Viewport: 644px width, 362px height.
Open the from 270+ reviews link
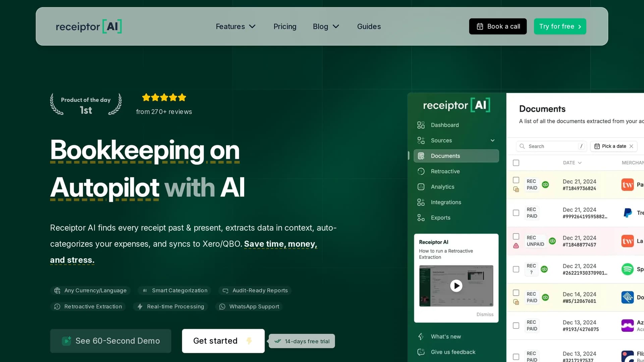click(x=164, y=112)
